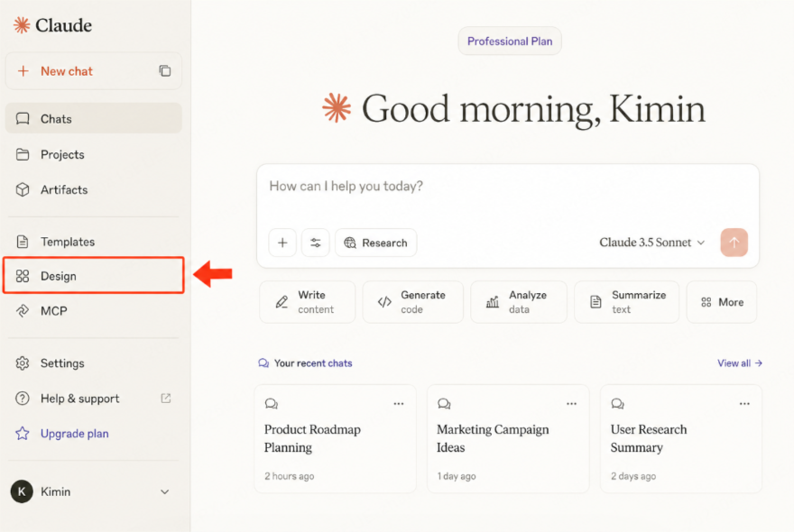Open the Claude 3.5 Sonnet model dropdown
The height and width of the screenshot is (532, 794).
point(651,243)
